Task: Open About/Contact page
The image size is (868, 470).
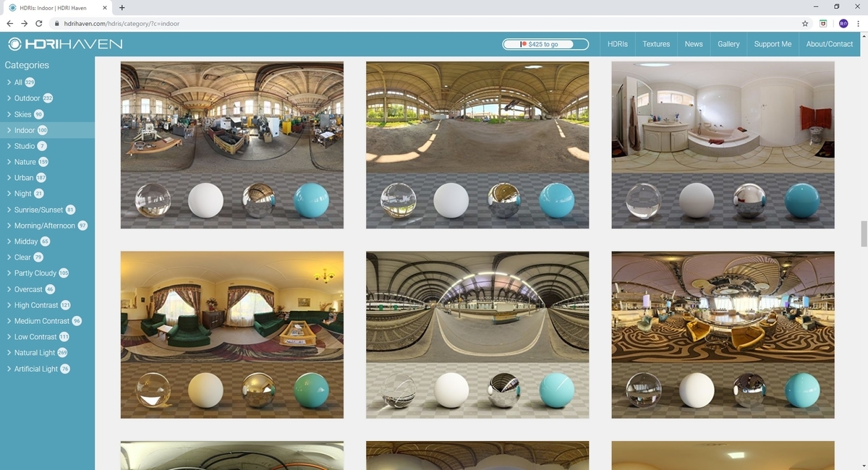Action: tap(830, 44)
